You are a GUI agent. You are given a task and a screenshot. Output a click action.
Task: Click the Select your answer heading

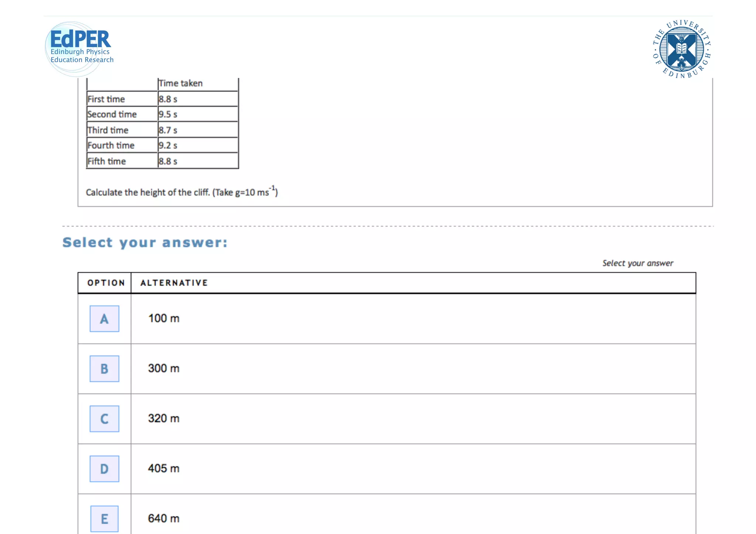[x=145, y=242]
